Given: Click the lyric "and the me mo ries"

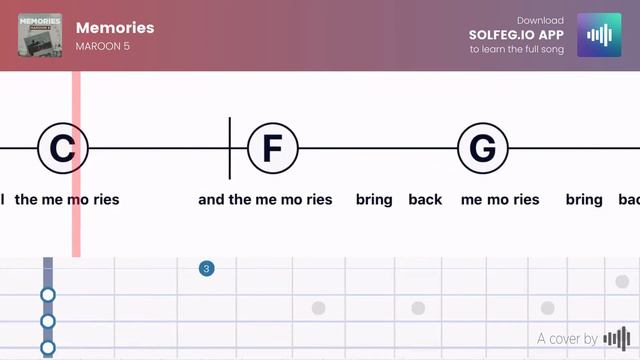Looking at the screenshot, I should coord(265,200).
